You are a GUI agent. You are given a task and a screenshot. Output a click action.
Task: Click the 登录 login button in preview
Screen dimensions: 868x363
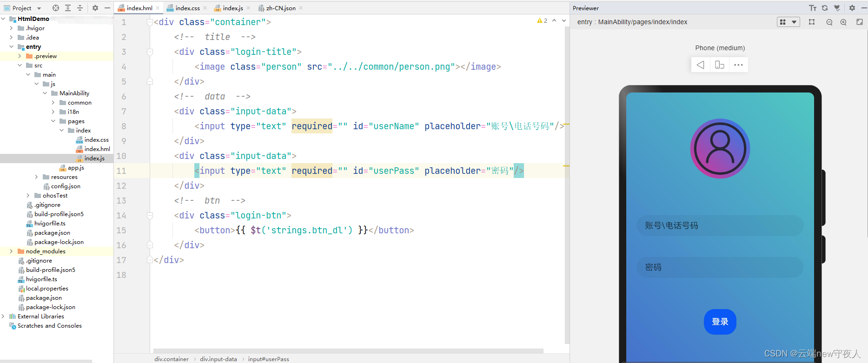tap(720, 322)
